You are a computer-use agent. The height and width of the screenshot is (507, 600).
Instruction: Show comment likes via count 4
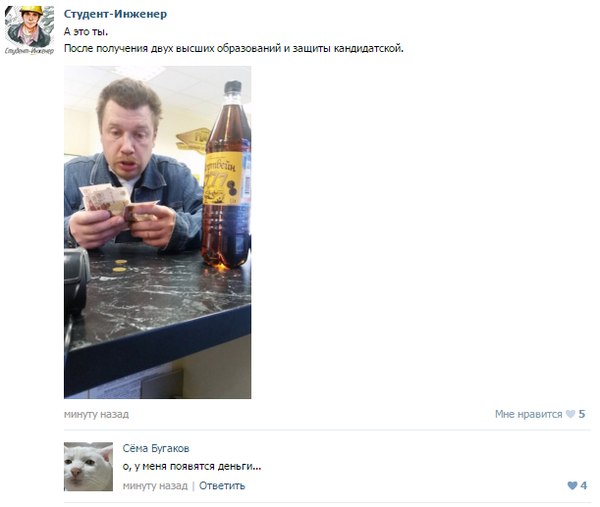pos(584,486)
